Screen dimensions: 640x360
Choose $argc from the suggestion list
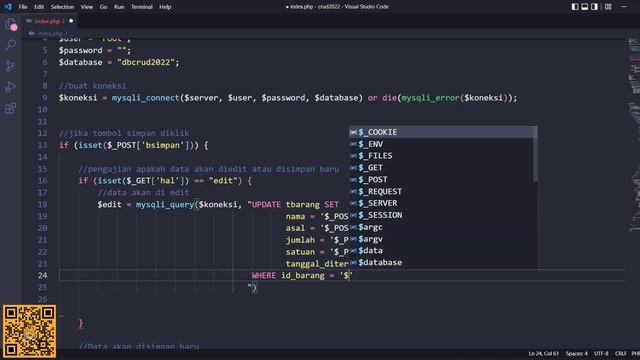[443, 227]
